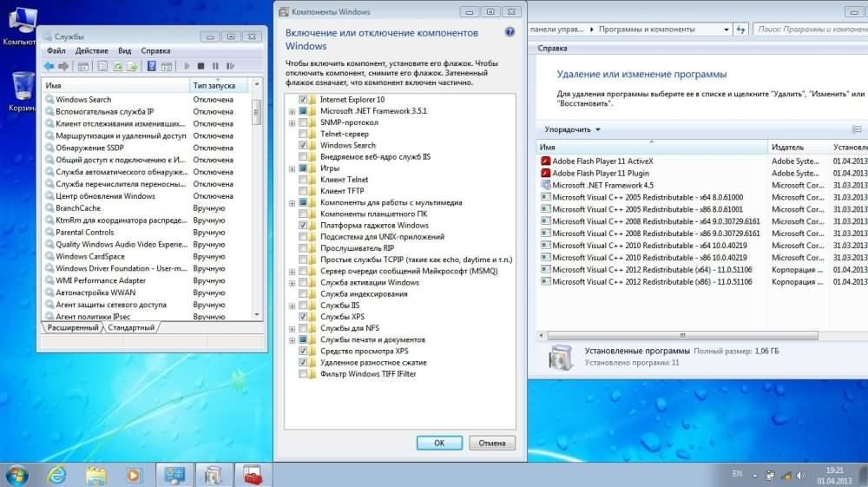This screenshot has width=868, height=487.
Task: Click the blue help icon in Службы toolbar
Action: tap(152, 66)
